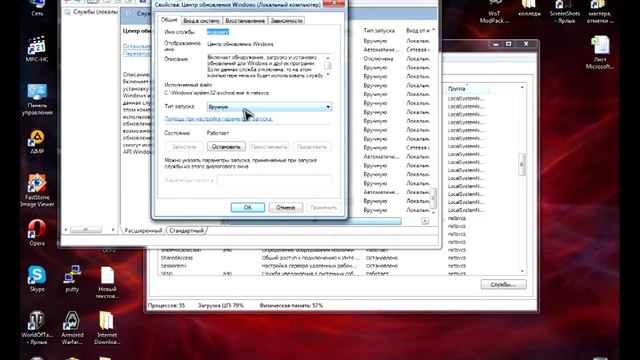This screenshot has height=360, width=640.
Task: Open the Microsoft Excel sheet desktop icon
Action: point(600,53)
